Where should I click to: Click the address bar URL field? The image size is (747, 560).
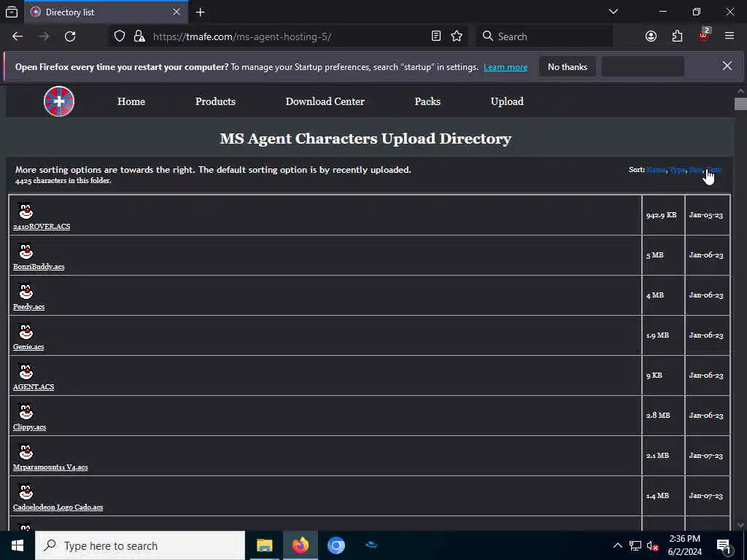tap(289, 36)
